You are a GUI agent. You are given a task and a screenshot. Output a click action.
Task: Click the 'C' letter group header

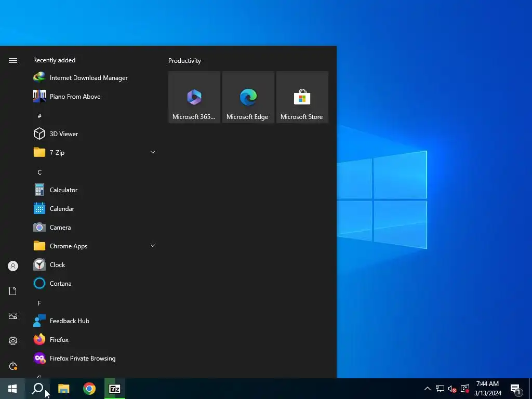coord(39,172)
